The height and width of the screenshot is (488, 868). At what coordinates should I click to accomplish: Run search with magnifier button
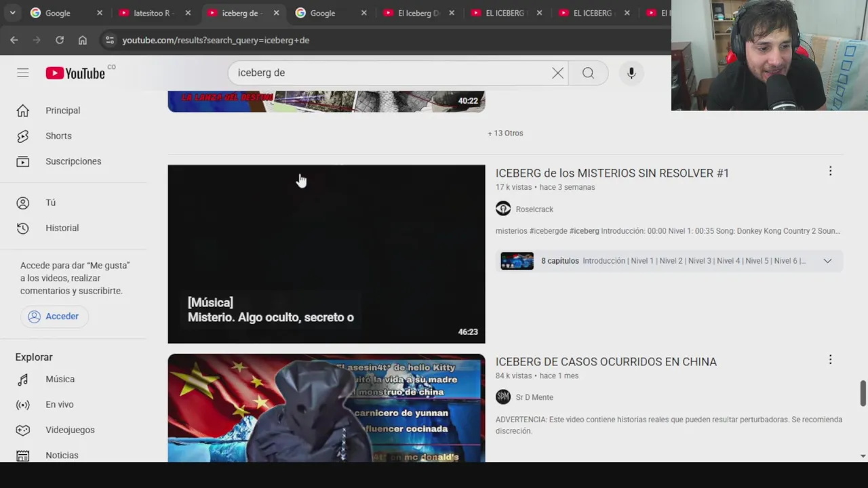click(x=588, y=73)
